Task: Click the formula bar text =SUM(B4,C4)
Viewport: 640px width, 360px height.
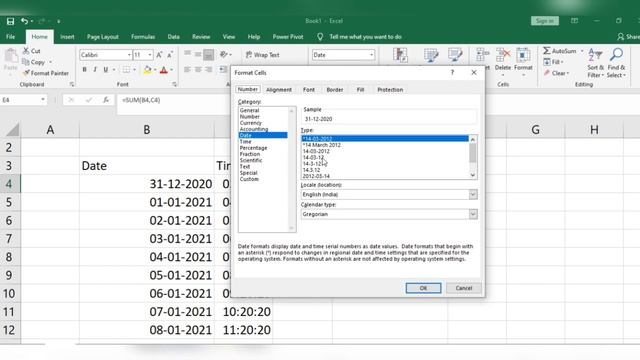Action: point(141,100)
